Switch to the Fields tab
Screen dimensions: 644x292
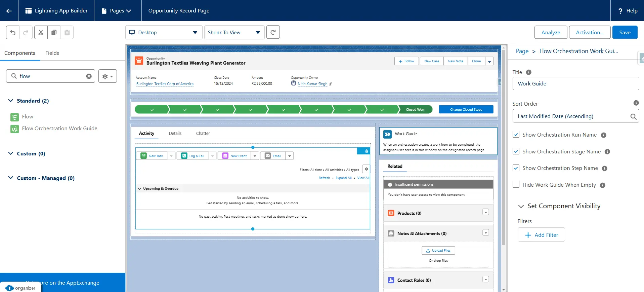point(52,53)
